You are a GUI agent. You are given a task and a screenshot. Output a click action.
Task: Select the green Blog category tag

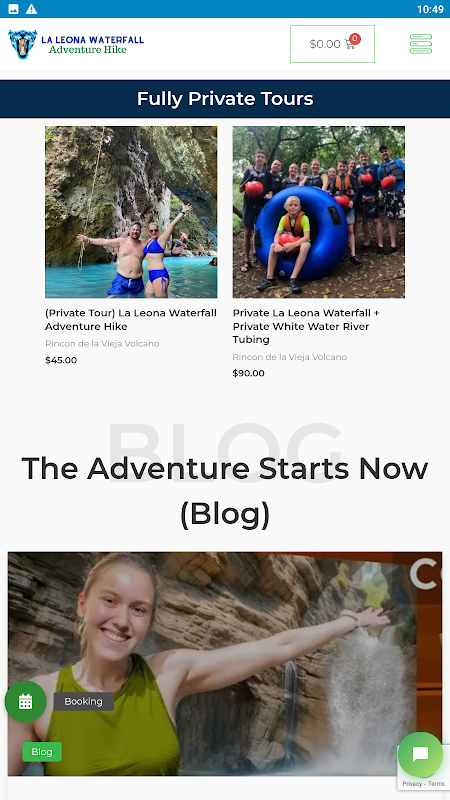[42, 752]
